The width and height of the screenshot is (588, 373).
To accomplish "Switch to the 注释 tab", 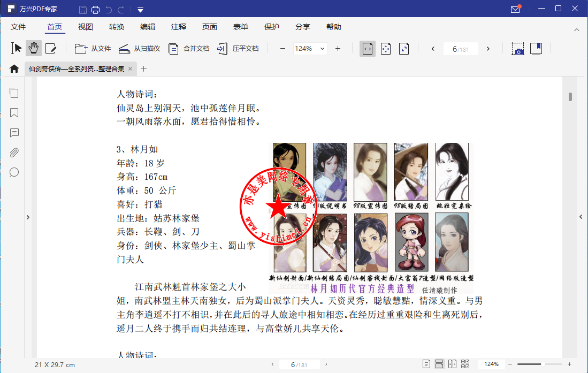I will pos(179,27).
